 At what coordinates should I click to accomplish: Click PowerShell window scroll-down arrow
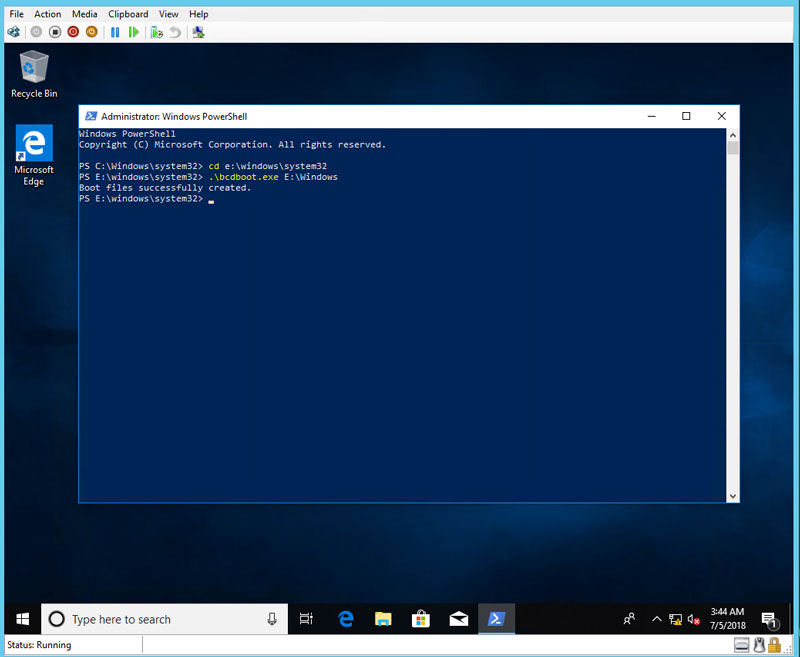(x=733, y=495)
